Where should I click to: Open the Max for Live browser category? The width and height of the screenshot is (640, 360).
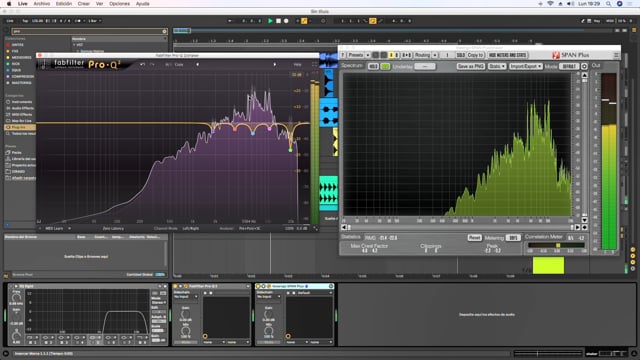point(22,121)
